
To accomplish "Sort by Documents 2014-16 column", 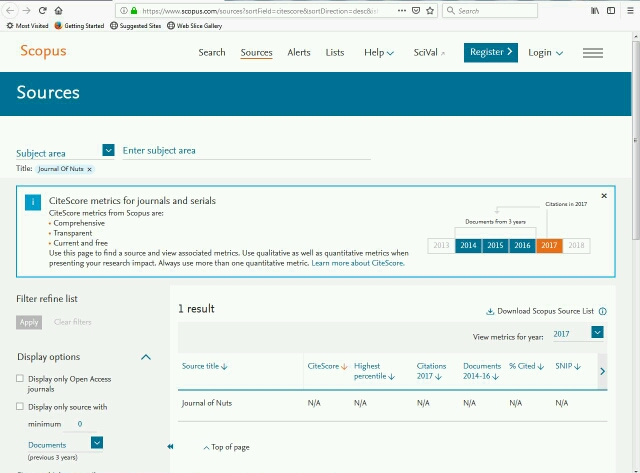I will [482, 371].
